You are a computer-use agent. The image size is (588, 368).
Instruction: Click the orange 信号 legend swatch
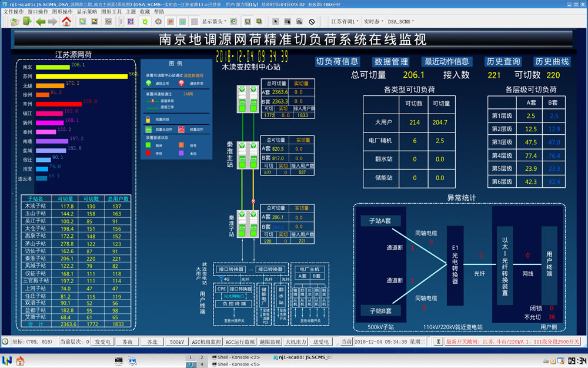point(181,145)
